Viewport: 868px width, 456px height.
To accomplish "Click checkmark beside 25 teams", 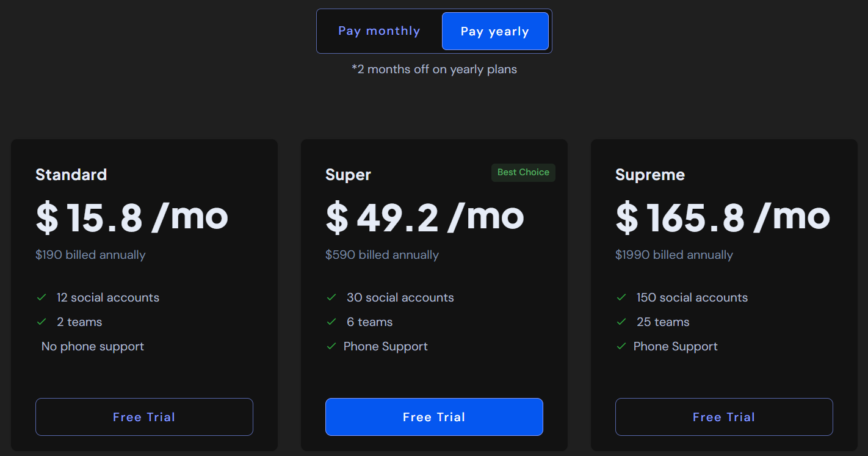I will 621,322.
